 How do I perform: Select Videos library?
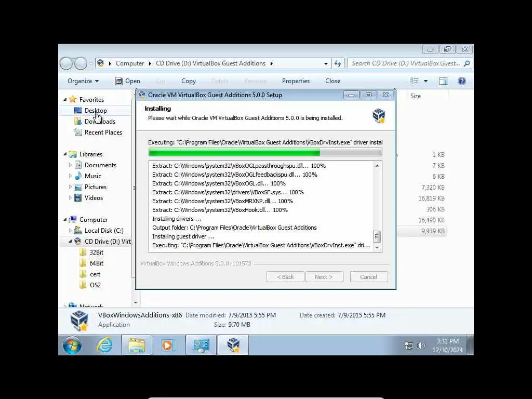[x=94, y=198]
